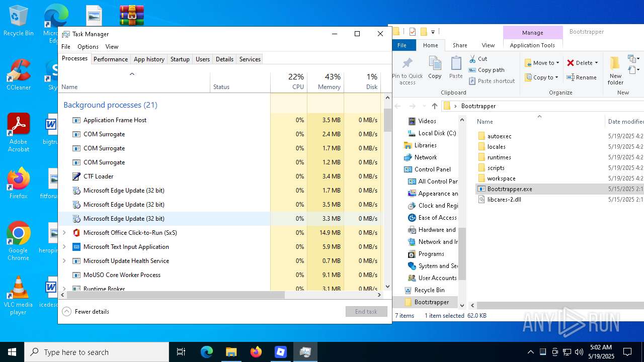Click the Windows Start button
This screenshot has height=362, width=644.
(12, 352)
